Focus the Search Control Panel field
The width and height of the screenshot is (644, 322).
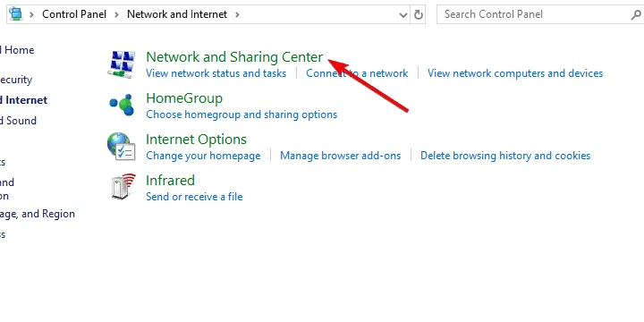[540, 14]
